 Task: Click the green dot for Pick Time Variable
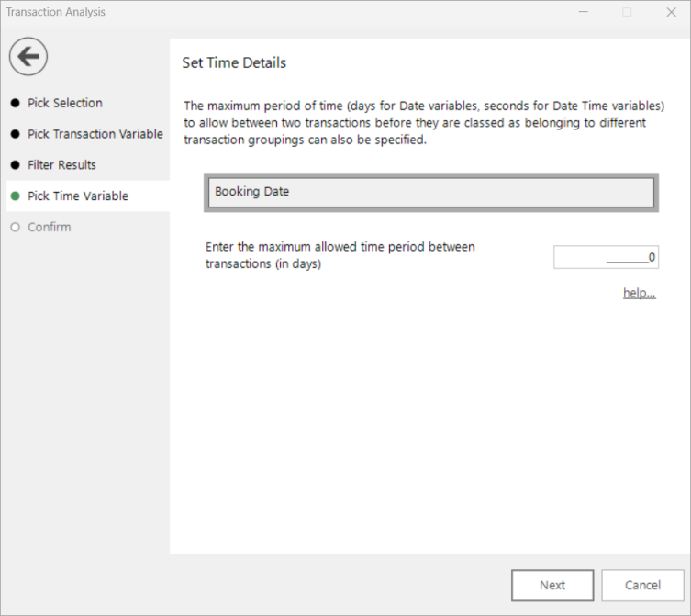click(x=15, y=196)
